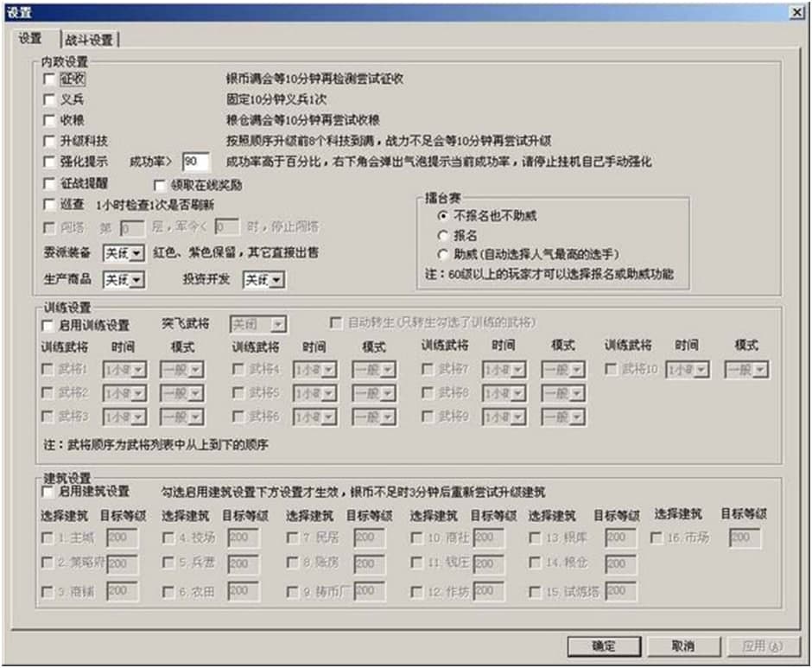This screenshot has height=668, width=812.
Task: Tick the 武将7 checkbox
Action: point(428,369)
